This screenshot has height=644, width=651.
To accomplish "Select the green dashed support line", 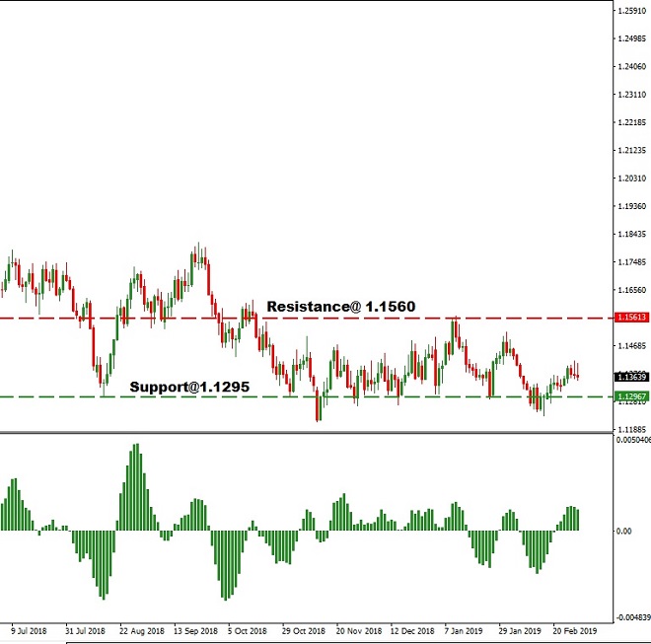I will 307,396.
